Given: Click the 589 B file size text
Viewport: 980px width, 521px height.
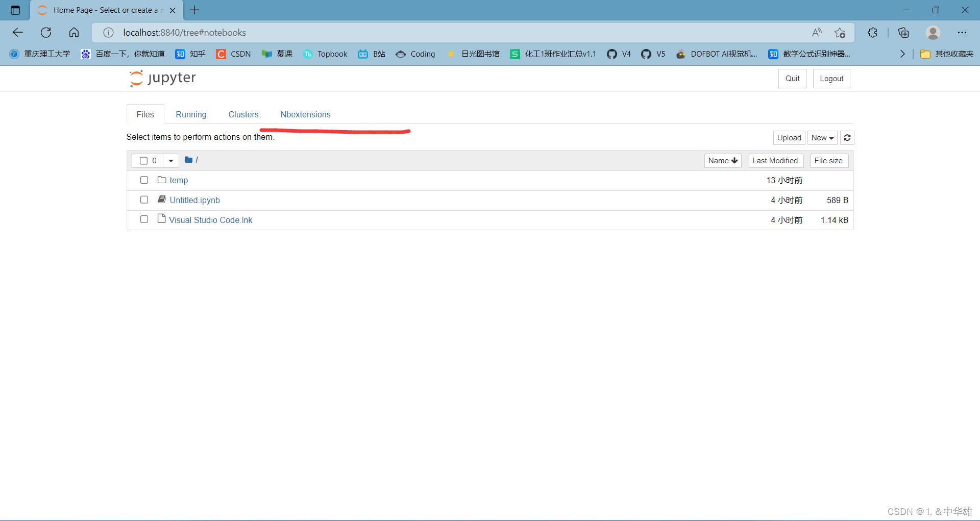Looking at the screenshot, I should [838, 200].
